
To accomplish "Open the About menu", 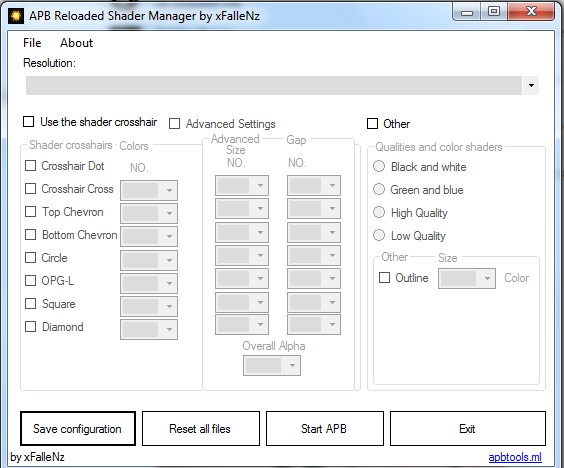I will 76,43.
